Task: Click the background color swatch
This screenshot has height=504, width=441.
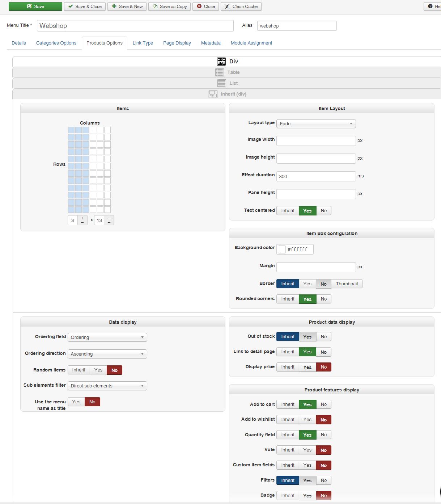Action: pyautogui.click(x=282, y=249)
